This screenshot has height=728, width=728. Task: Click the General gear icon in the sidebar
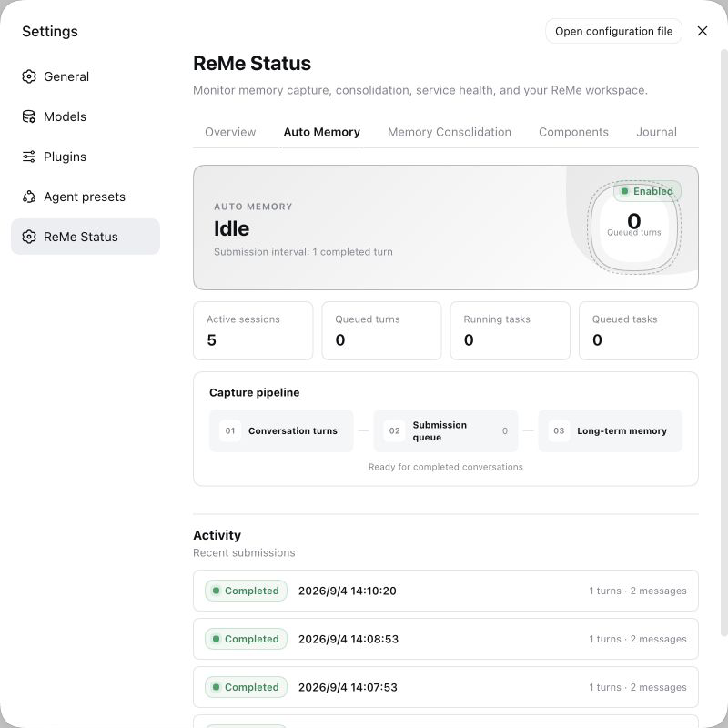click(x=29, y=76)
